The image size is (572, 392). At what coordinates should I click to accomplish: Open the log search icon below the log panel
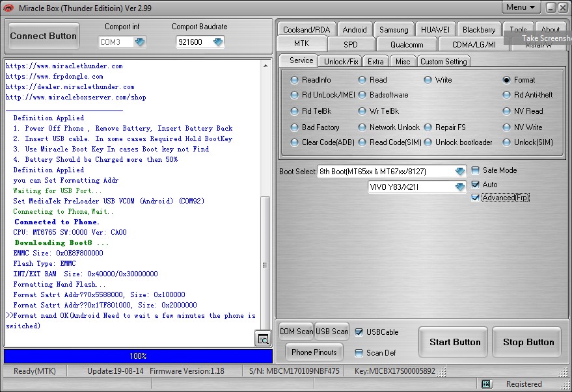[x=263, y=339]
